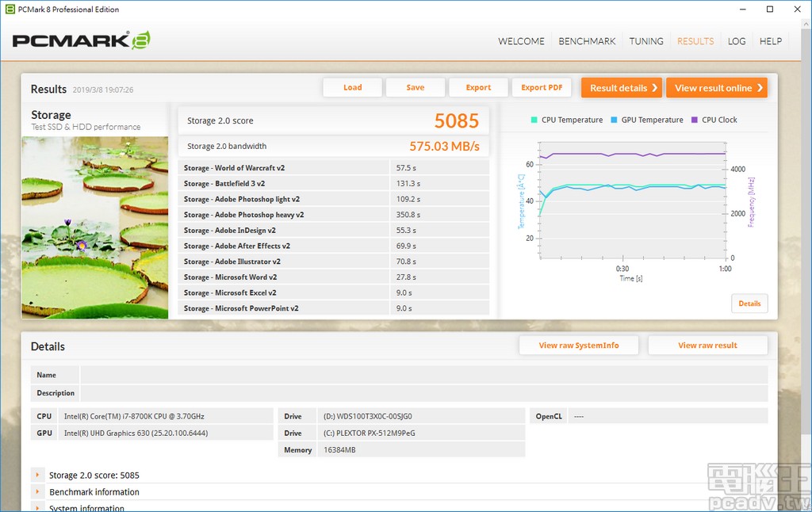Screen dimensions: 812x512
Task: Go to the TUNING tab
Action: [646, 41]
